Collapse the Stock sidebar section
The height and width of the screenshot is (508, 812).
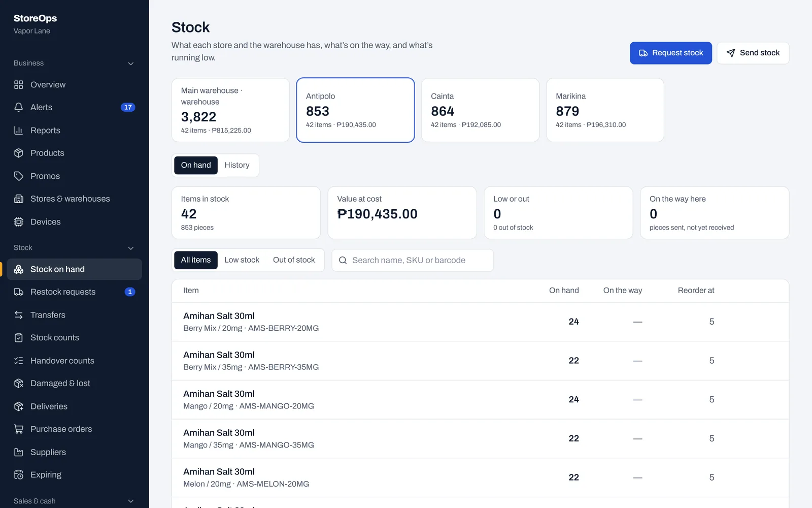pos(130,248)
